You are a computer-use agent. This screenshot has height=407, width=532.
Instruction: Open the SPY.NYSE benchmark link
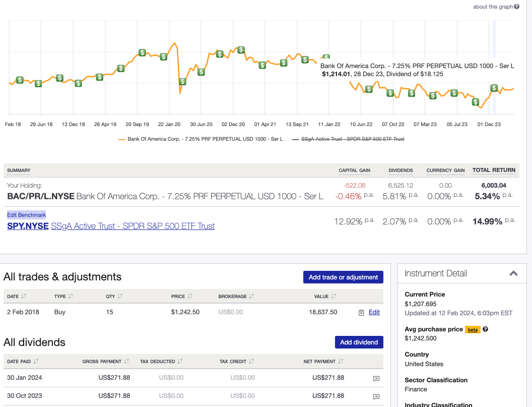pyautogui.click(x=27, y=225)
